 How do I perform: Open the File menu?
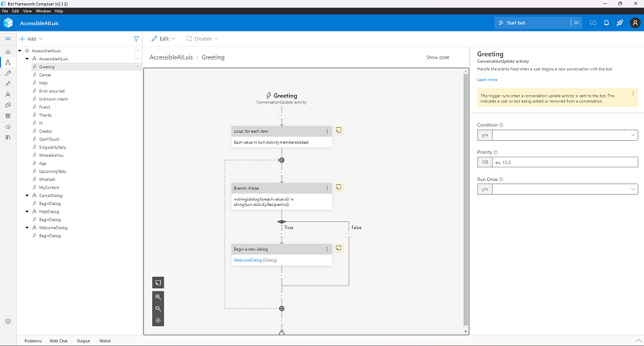(5, 11)
